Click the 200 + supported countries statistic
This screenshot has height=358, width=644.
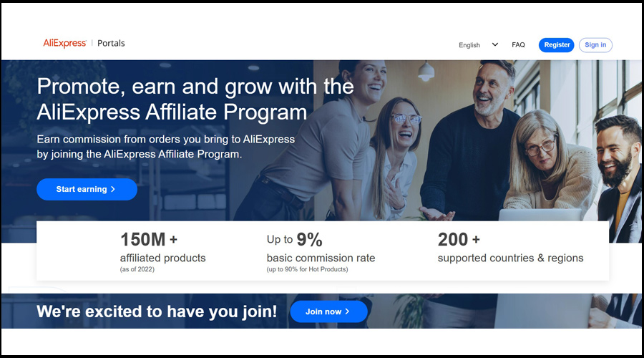click(x=510, y=248)
